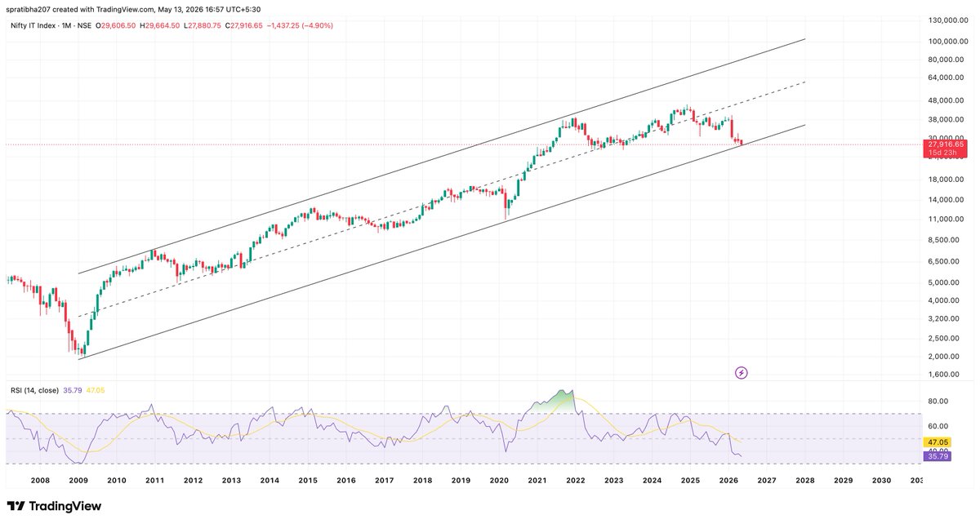Screen dimensions: 980x524
Task: Click the 80.00 RSI axis level
Action: 937,401
